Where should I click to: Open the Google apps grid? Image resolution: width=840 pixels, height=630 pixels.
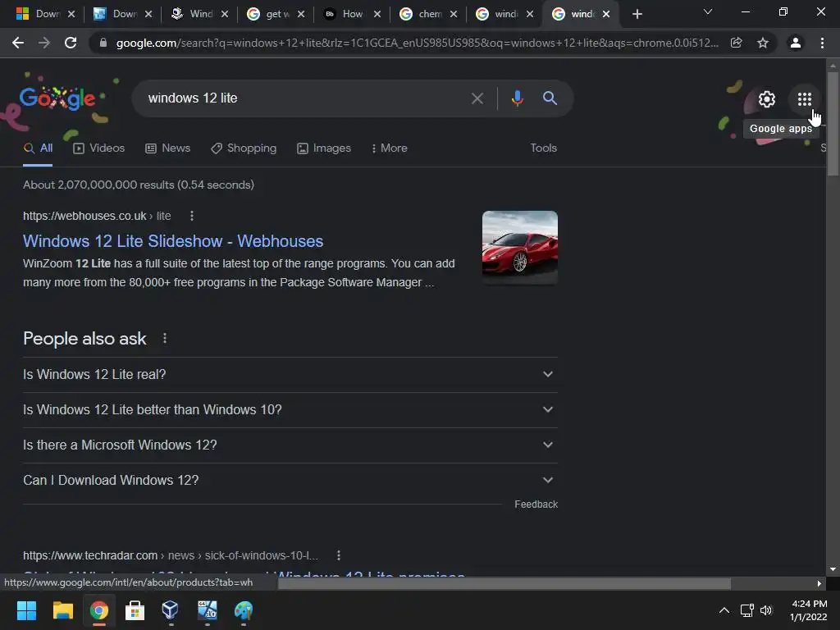pos(804,99)
